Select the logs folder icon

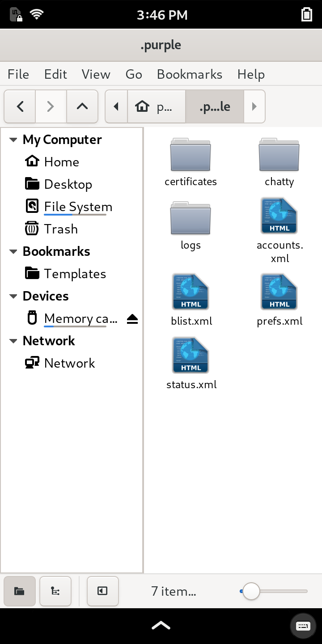point(191,218)
